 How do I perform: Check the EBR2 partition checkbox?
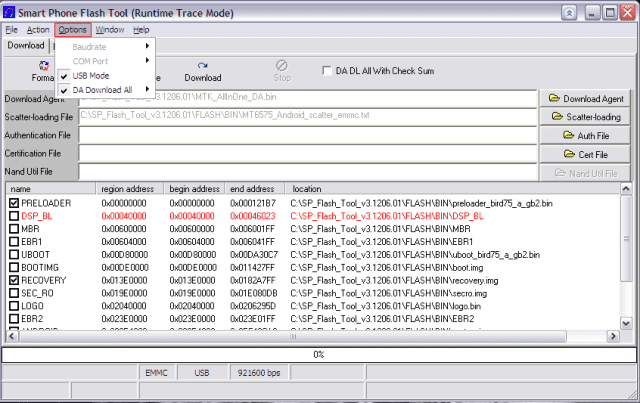point(14,318)
